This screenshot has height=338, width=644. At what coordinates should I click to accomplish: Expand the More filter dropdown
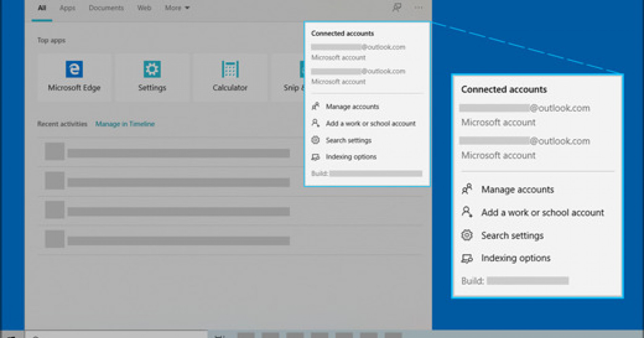(177, 8)
